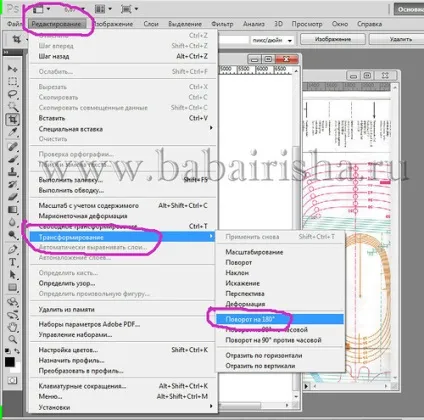Open the background color picker
The image size is (424, 420).
tap(16, 369)
